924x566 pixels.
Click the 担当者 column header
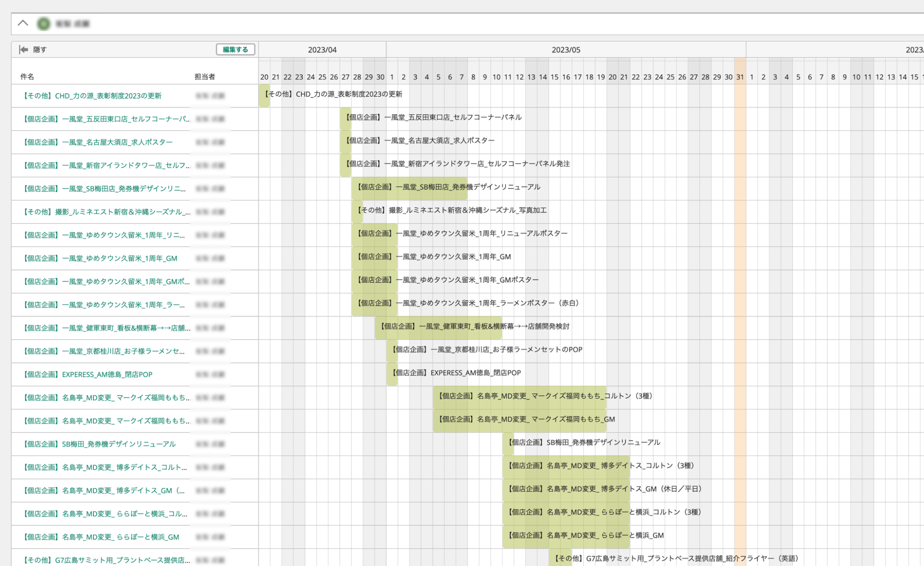coord(204,77)
